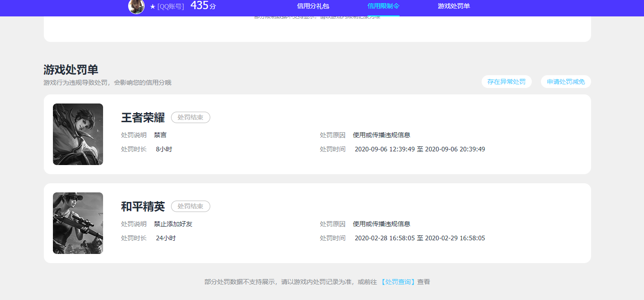Click the 处罚结束 badge next to 王者荣耀

pyautogui.click(x=190, y=118)
